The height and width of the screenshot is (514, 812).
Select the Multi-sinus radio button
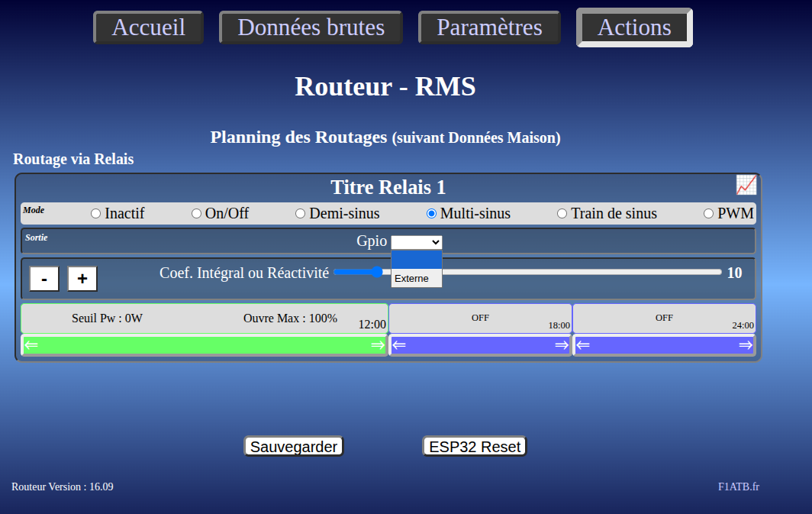point(431,214)
